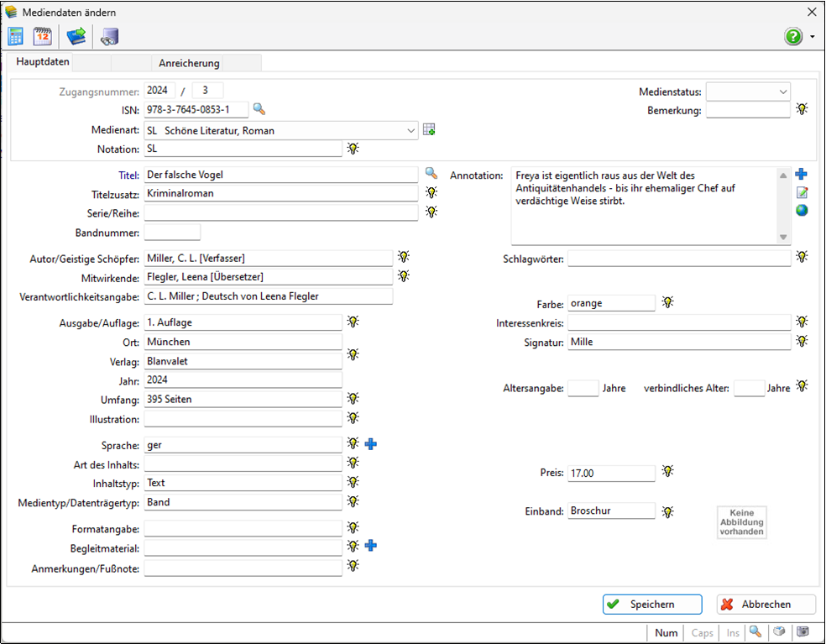Expand the Medienart dropdown
826x644 pixels.
tap(410, 130)
